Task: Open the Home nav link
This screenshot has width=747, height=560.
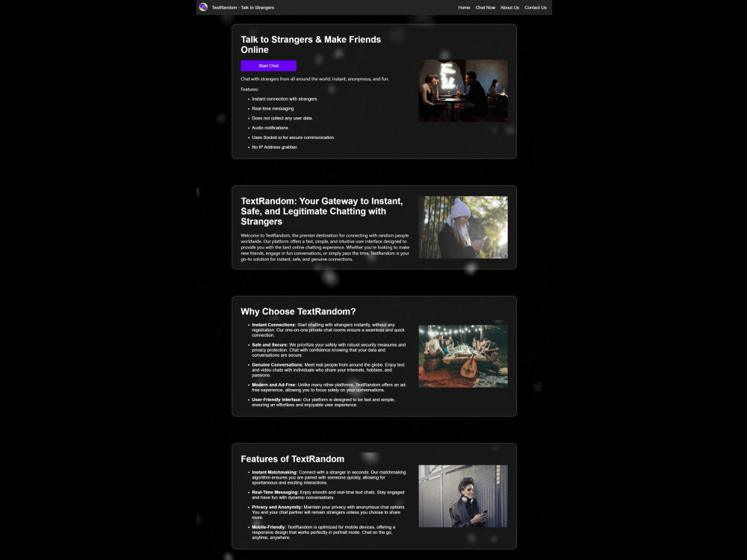Action: [464, 7]
